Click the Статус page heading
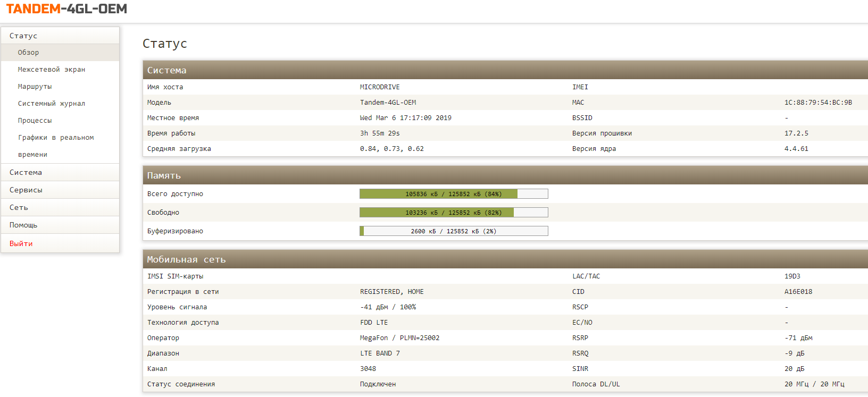This screenshot has height=397, width=868. click(x=165, y=44)
